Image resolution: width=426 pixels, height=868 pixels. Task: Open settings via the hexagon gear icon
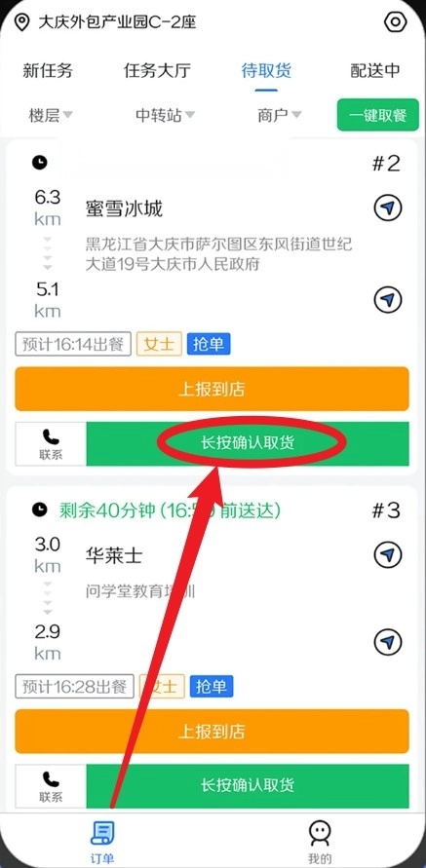coord(396,22)
